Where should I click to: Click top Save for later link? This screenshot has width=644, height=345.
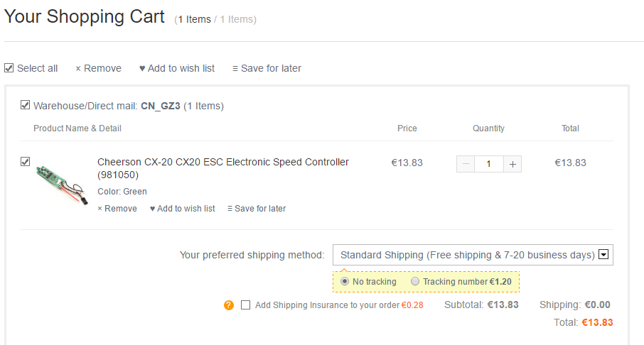267,68
